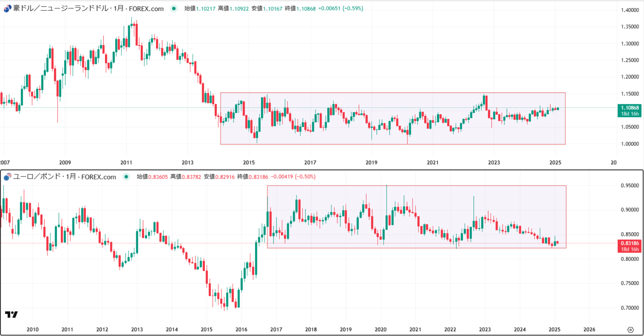Click the AUD/NZD change value +0.00651 (+0.59%)
Image resolution: width=644 pixels, height=336 pixels.
tap(340, 9)
